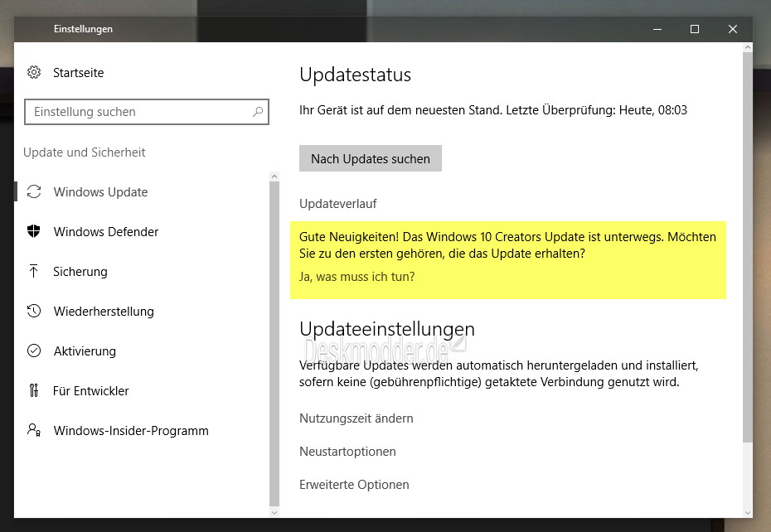Open Erweiterte Optionen link
The height and width of the screenshot is (532, 771).
point(354,484)
